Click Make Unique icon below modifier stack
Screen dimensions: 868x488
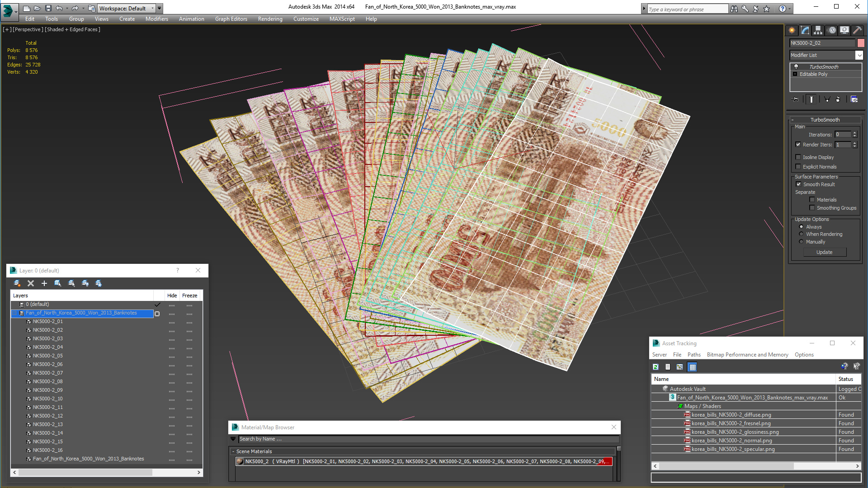827,99
